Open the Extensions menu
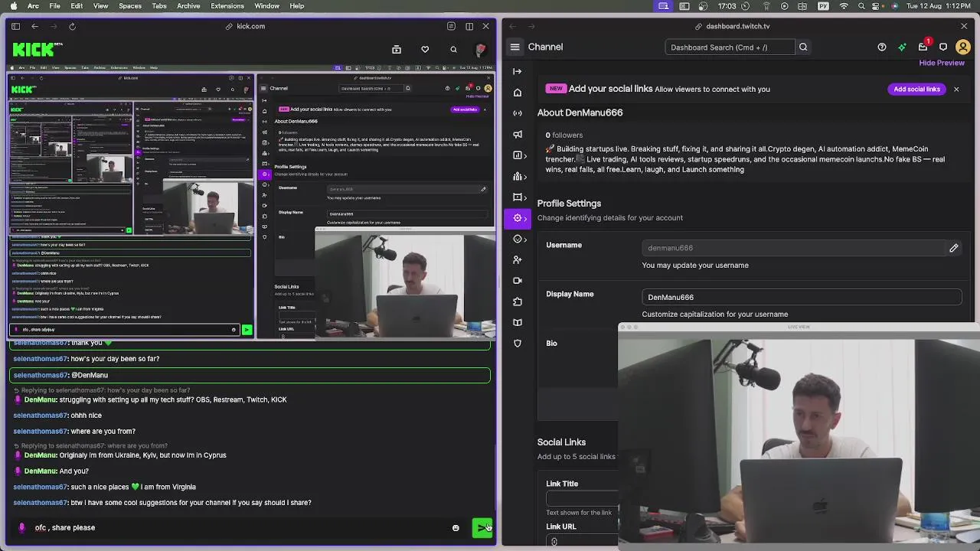The image size is (980, 551). click(x=227, y=6)
